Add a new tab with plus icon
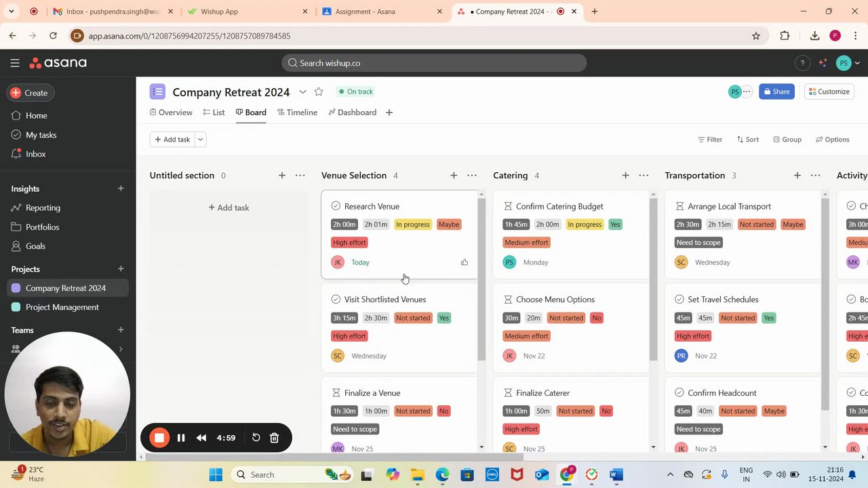 tap(389, 113)
